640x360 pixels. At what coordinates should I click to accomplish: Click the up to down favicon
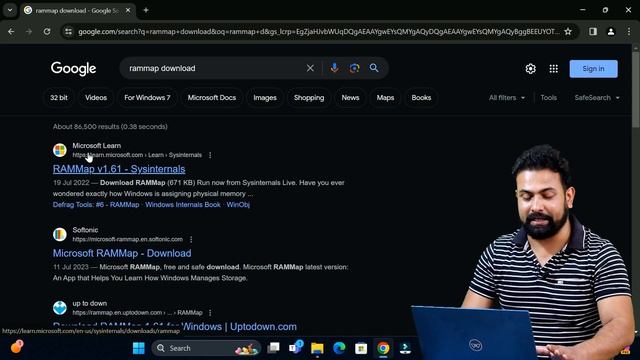[60, 308]
